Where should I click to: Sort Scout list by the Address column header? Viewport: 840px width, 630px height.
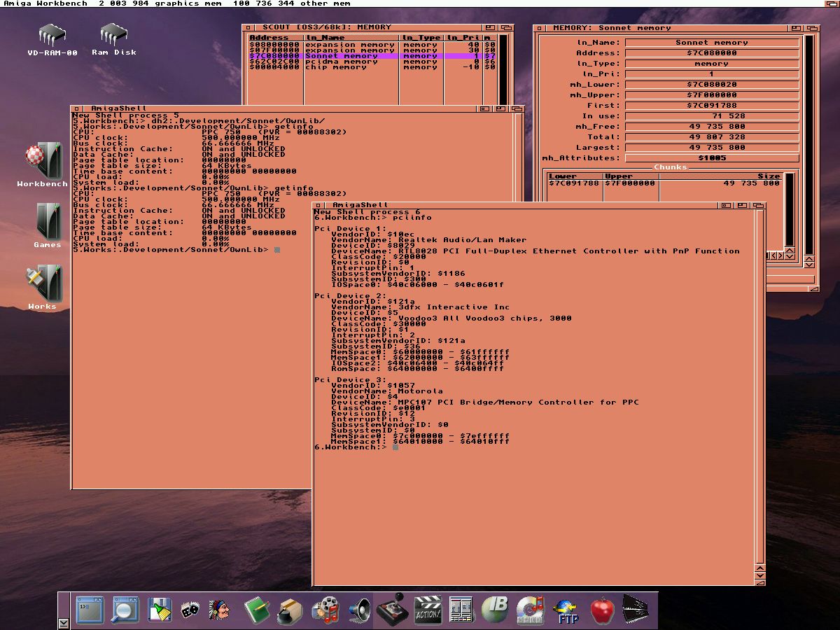(x=276, y=38)
